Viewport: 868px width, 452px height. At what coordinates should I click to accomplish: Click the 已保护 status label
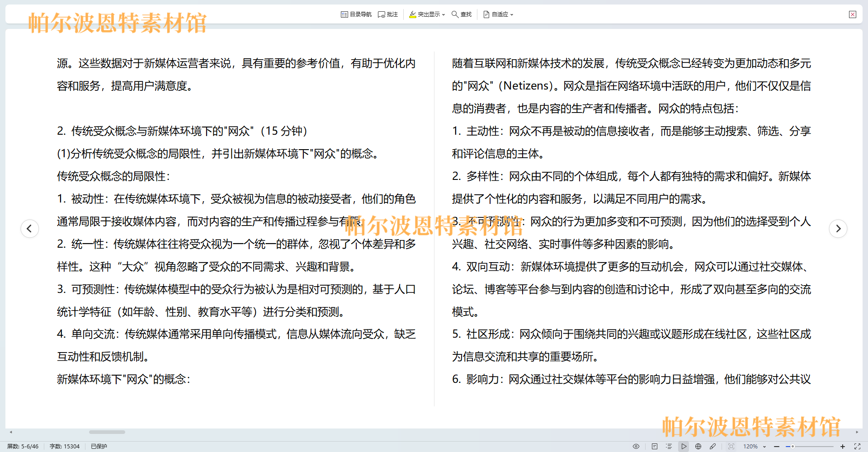[x=99, y=446]
